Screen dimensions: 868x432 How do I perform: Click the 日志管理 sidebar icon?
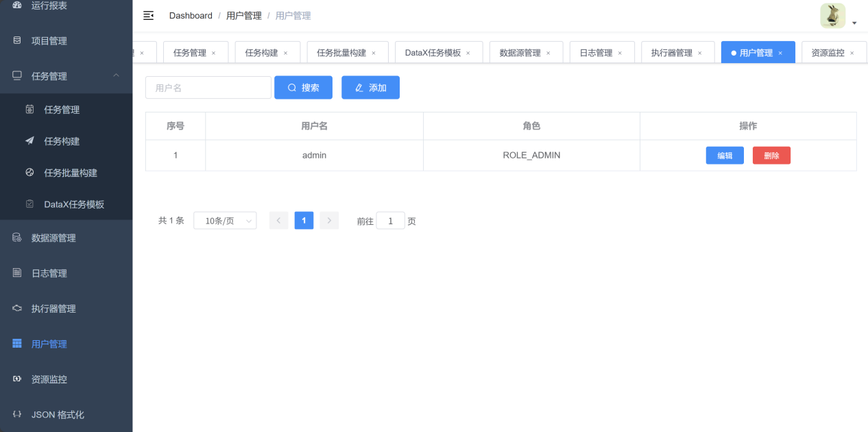click(x=17, y=273)
